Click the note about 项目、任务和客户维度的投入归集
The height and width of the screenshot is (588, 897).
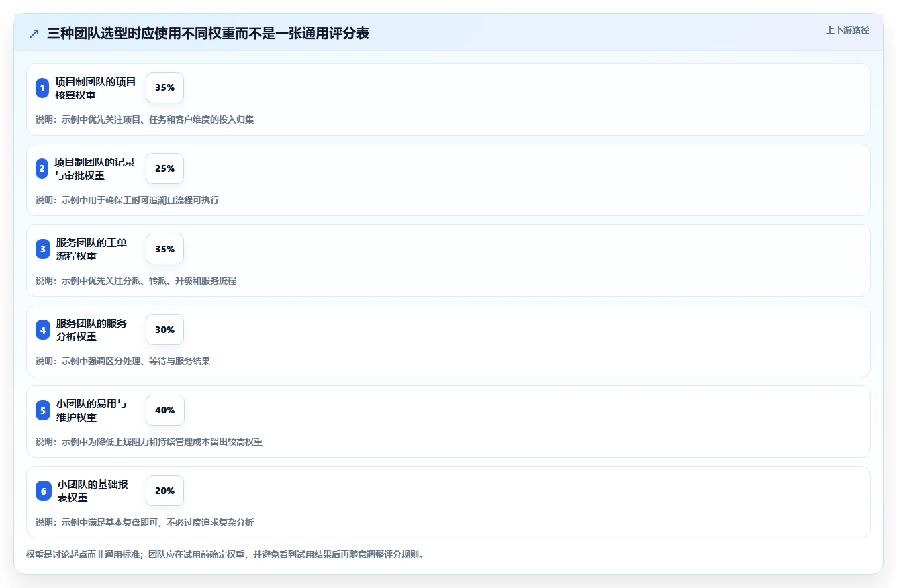click(x=144, y=119)
